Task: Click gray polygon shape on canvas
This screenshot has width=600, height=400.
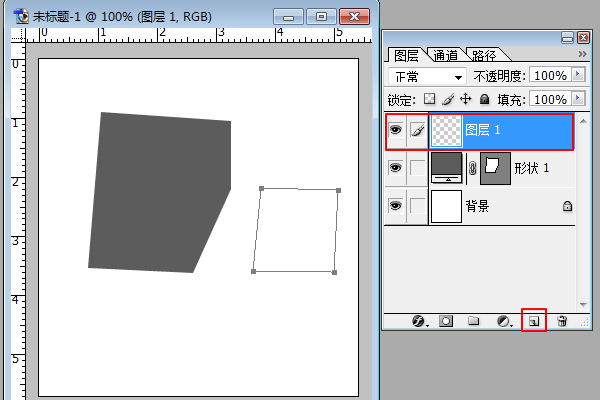Action: [160, 192]
